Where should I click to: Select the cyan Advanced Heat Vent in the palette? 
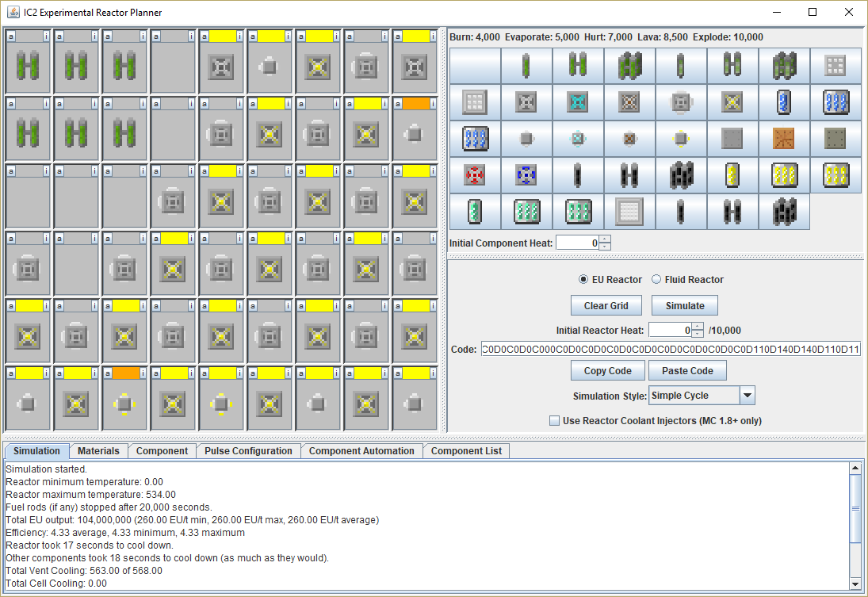click(578, 101)
